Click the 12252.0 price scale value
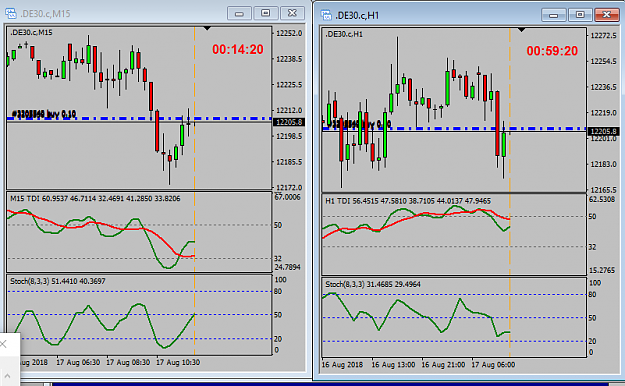The width and height of the screenshot is (625, 386). coord(289,33)
